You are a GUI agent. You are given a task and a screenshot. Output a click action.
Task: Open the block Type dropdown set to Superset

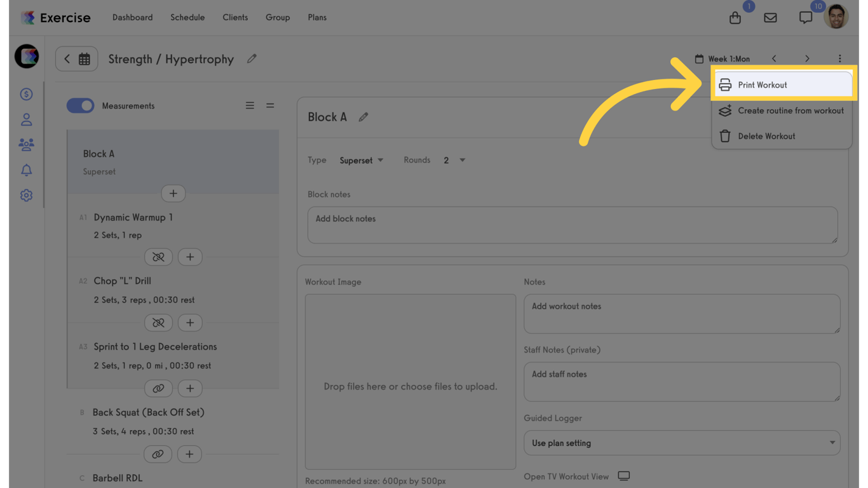pyautogui.click(x=362, y=160)
